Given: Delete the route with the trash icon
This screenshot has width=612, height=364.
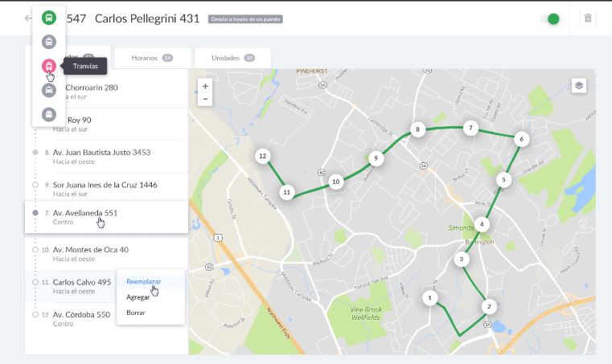Looking at the screenshot, I should point(588,18).
